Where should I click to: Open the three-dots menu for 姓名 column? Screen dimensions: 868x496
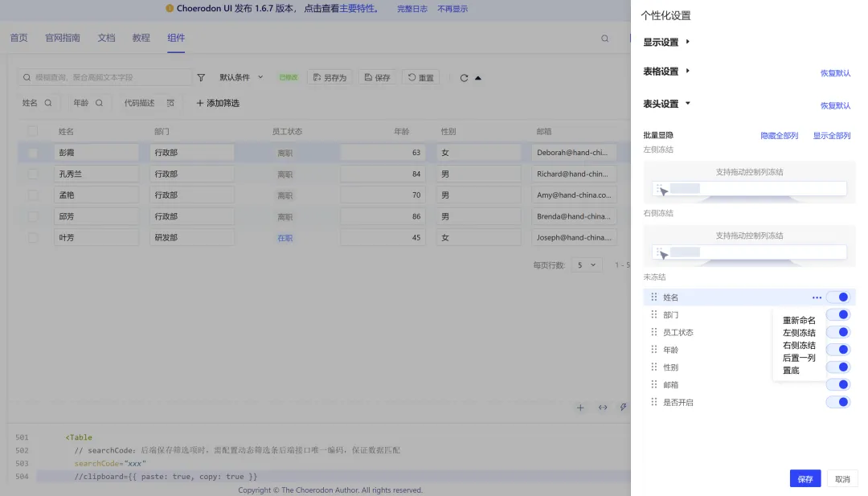point(817,297)
